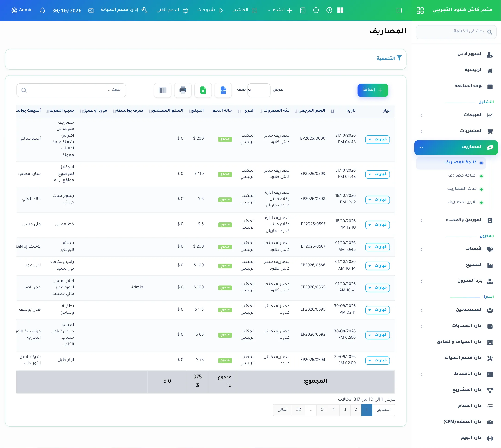Open خيارات dropdown for EP2026/0594
The image size is (501, 448).
(x=377, y=360)
